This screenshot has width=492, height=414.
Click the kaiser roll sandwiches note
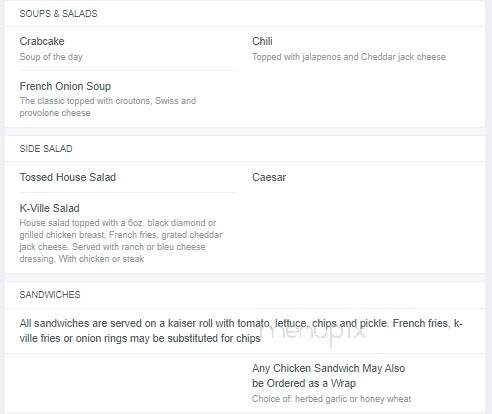tap(241, 331)
